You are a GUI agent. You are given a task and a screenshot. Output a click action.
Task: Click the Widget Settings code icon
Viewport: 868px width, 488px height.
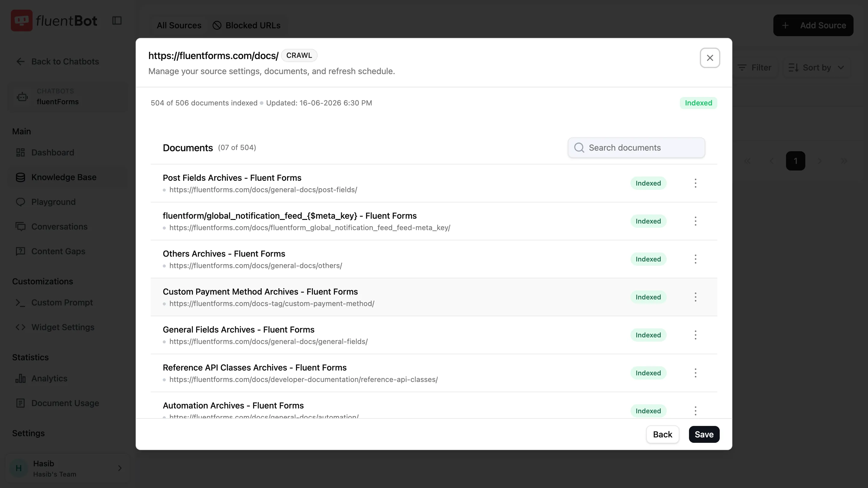point(20,327)
